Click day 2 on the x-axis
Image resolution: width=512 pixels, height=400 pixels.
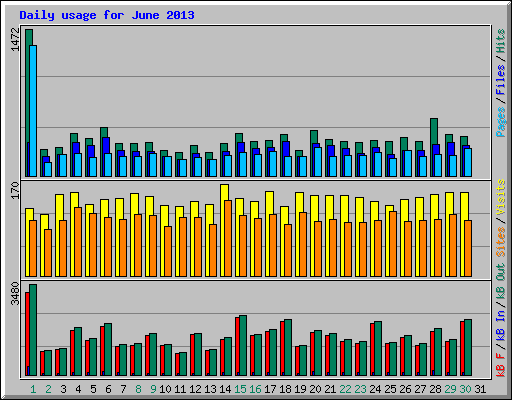click(48, 389)
